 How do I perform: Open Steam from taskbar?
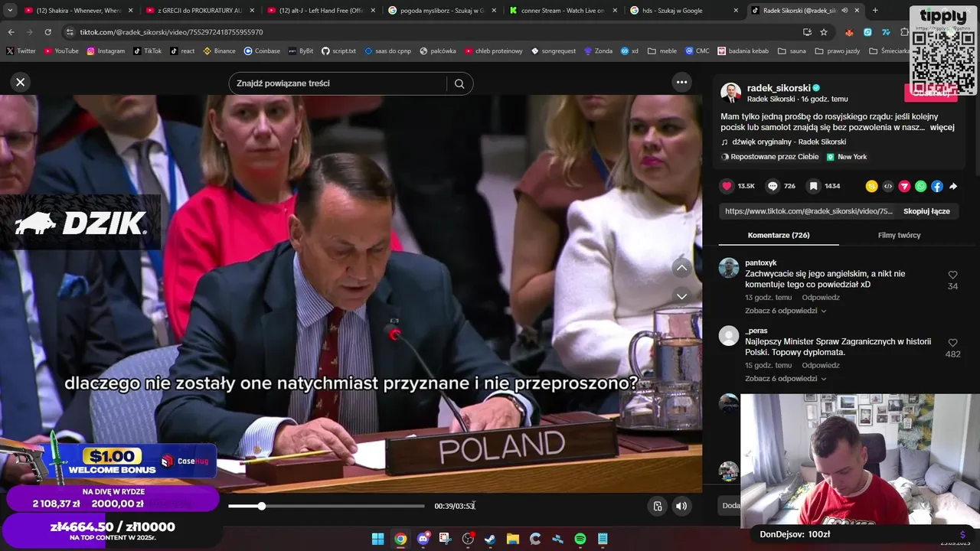click(490, 539)
